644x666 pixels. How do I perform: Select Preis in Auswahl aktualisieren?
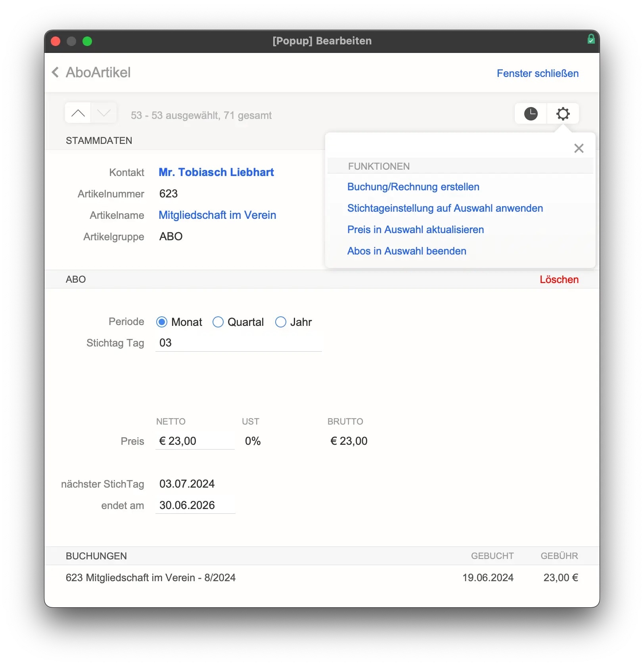click(416, 230)
